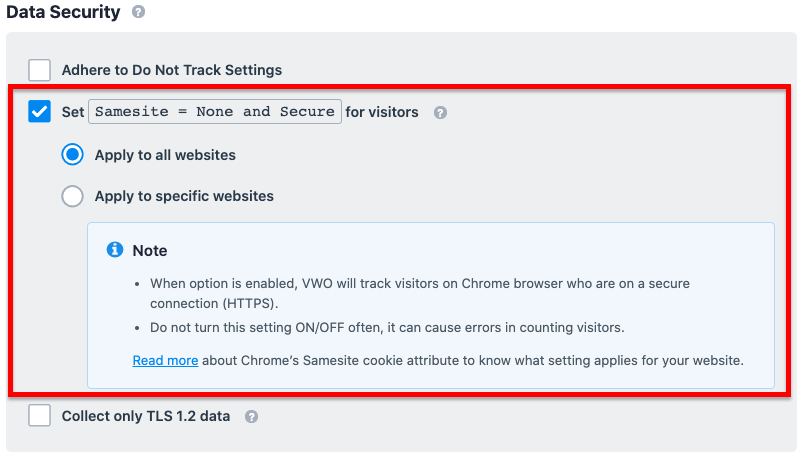810x459 pixels.
Task: Click the Note heading text
Action: click(x=150, y=250)
